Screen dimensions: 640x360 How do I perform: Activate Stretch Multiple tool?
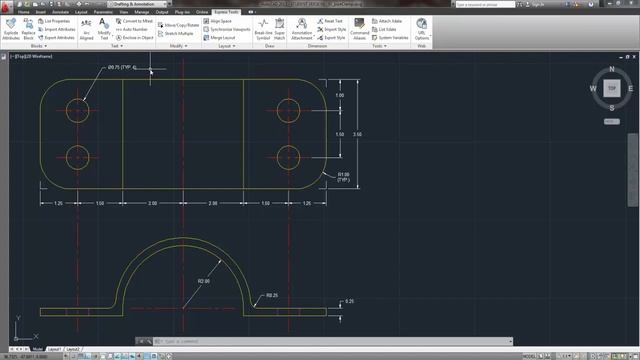[x=176, y=33]
